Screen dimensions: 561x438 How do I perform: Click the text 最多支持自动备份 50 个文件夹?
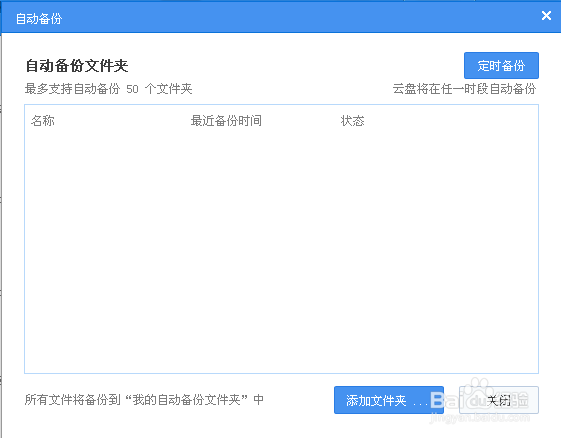[x=108, y=89]
